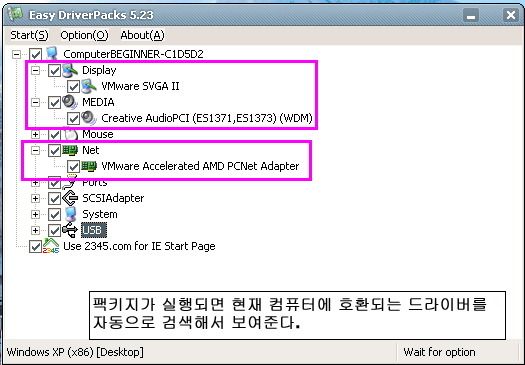The width and height of the screenshot is (525, 365).
Task: Click the Creative AudioPCI speaker icon
Action: [x=89, y=118]
